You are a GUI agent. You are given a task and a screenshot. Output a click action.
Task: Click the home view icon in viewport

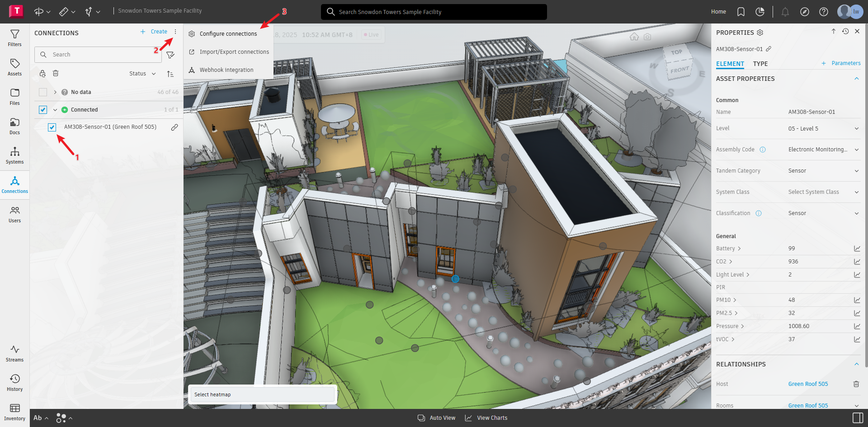click(634, 37)
